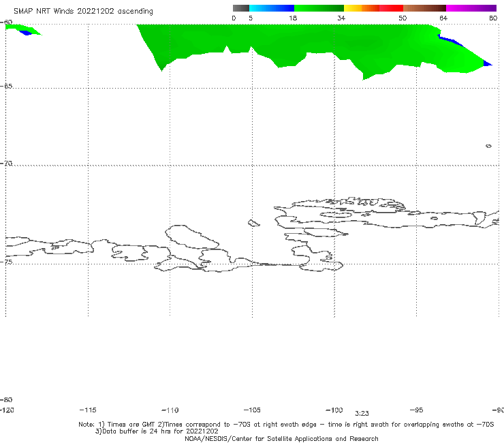The height and width of the screenshot is (443, 504).
Task: Click the "3:23" swath time label
Action: click(362, 414)
